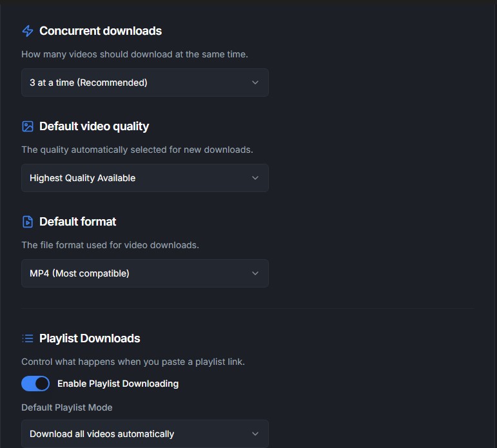Click the lightning bolt icon beside Concurrent downloads

coord(28,31)
